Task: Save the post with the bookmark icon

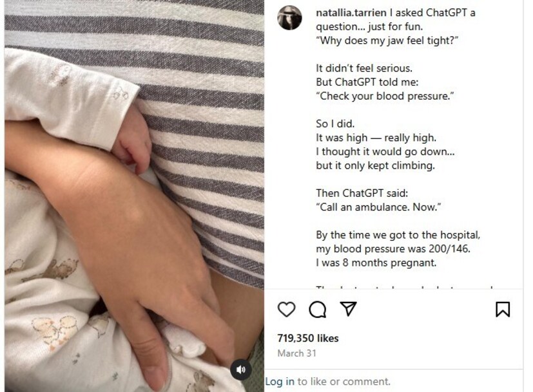Action: pyautogui.click(x=503, y=309)
